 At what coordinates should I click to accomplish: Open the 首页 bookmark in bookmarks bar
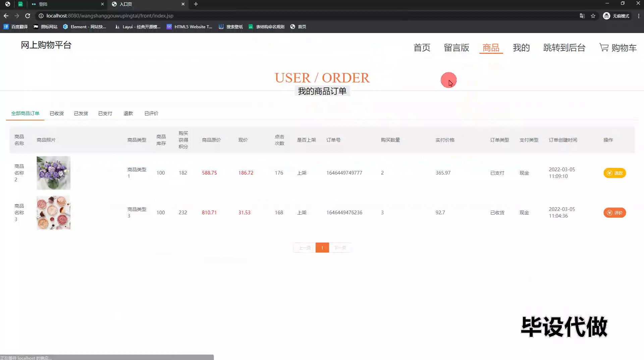298,27
